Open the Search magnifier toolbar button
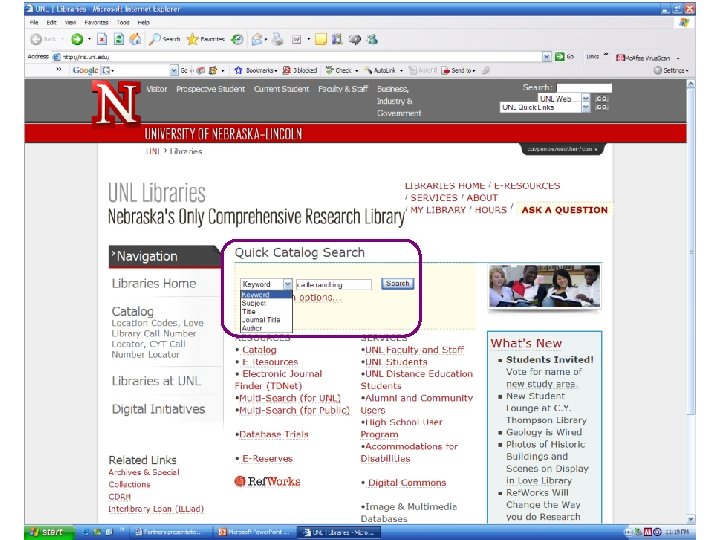This screenshot has height=540, width=720. pos(164,39)
